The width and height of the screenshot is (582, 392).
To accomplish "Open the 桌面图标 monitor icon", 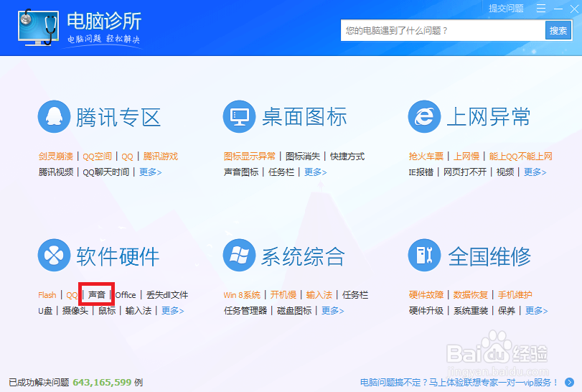I will point(240,116).
